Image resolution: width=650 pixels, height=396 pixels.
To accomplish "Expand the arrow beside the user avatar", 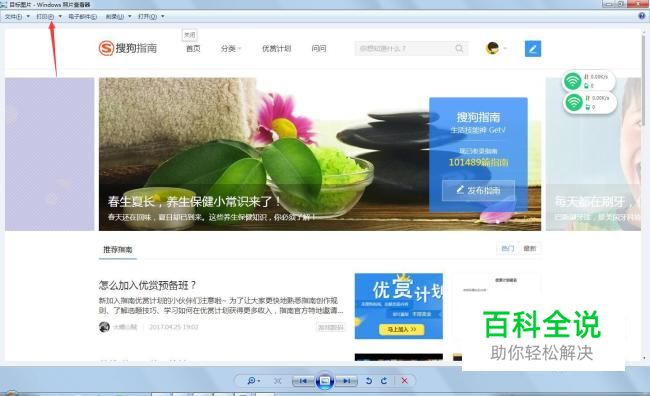I will pos(505,49).
